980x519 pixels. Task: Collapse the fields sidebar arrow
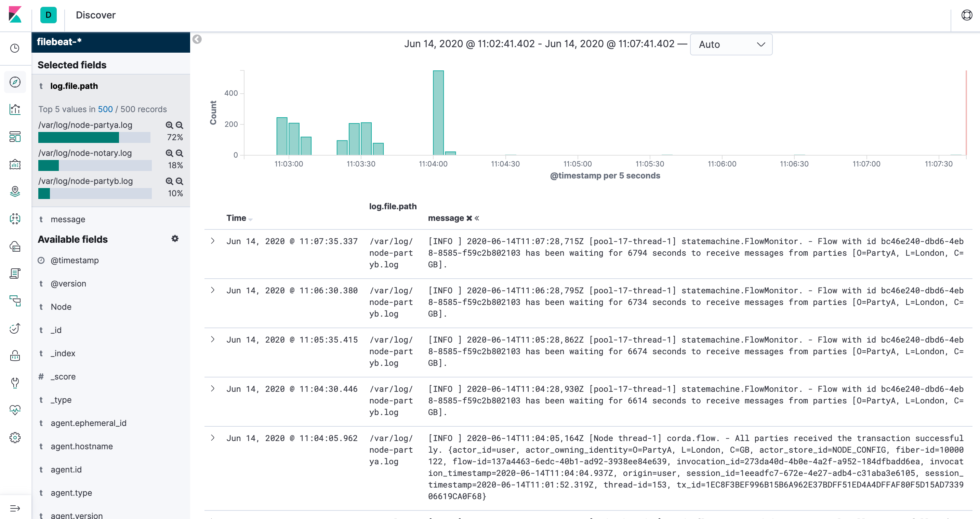pyautogui.click(x=197, y=39)
